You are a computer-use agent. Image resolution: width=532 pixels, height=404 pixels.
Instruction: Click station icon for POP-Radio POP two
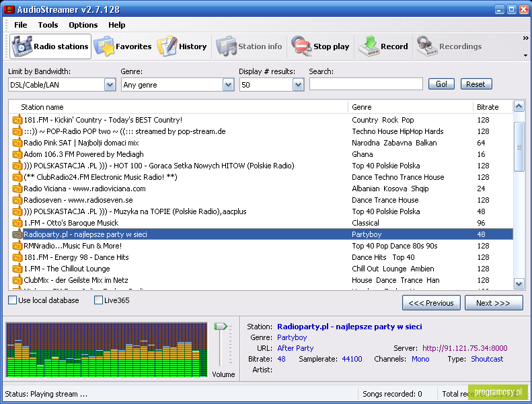click(17, 131)
